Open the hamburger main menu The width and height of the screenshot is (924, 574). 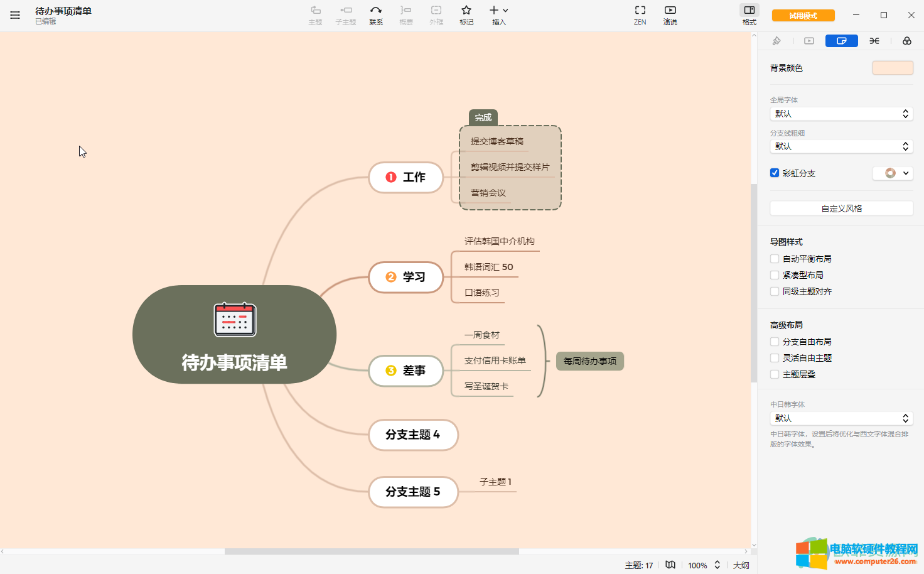click(15, 15)
